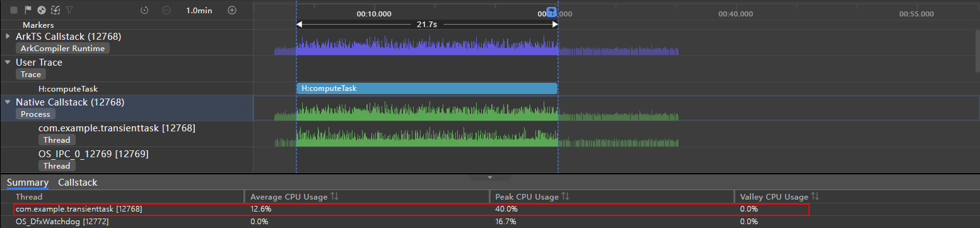980x228 pixels.
Task: Switch to the Callstack tab
Action: tap(78, 183)
